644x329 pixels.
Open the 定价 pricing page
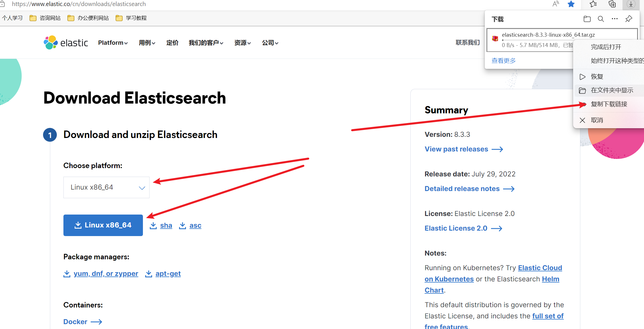coord(172,43)
